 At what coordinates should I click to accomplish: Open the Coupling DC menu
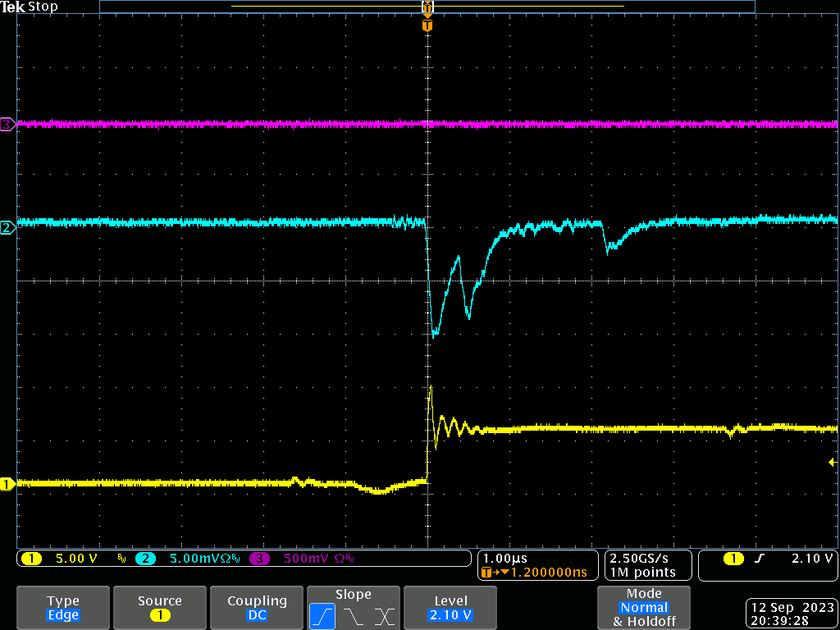point(257,608)
